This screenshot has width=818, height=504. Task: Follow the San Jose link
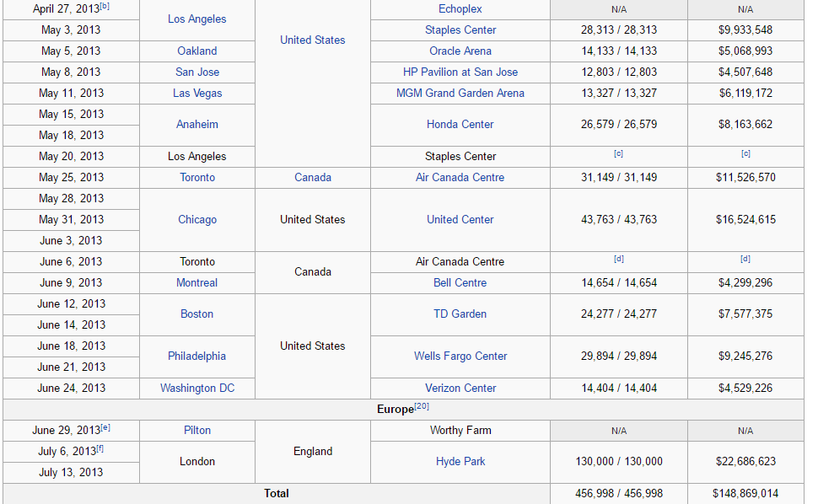click(x=196, y=72)
